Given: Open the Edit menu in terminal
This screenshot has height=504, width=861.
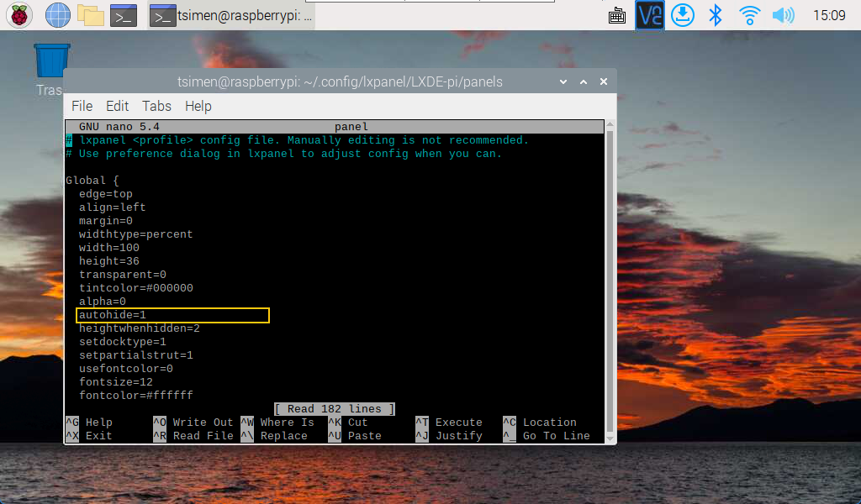Looking at the screenshot, I should pos(117,106).
